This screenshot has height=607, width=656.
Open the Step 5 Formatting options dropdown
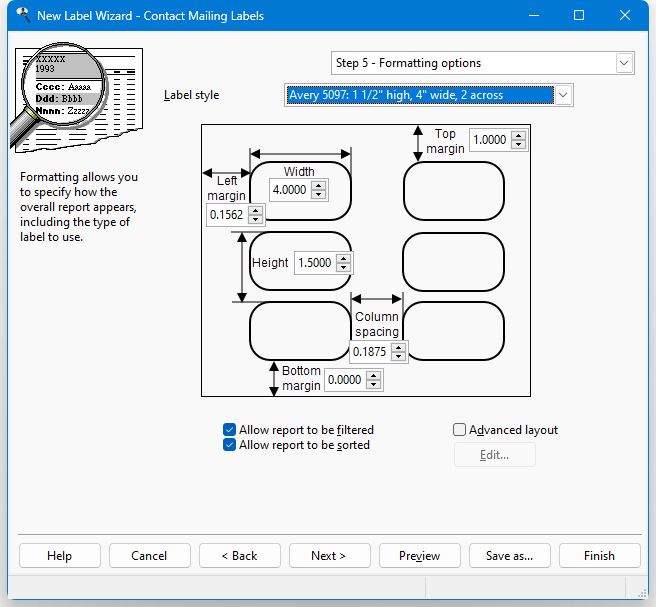pyautogui.click(x=624, y=63)
